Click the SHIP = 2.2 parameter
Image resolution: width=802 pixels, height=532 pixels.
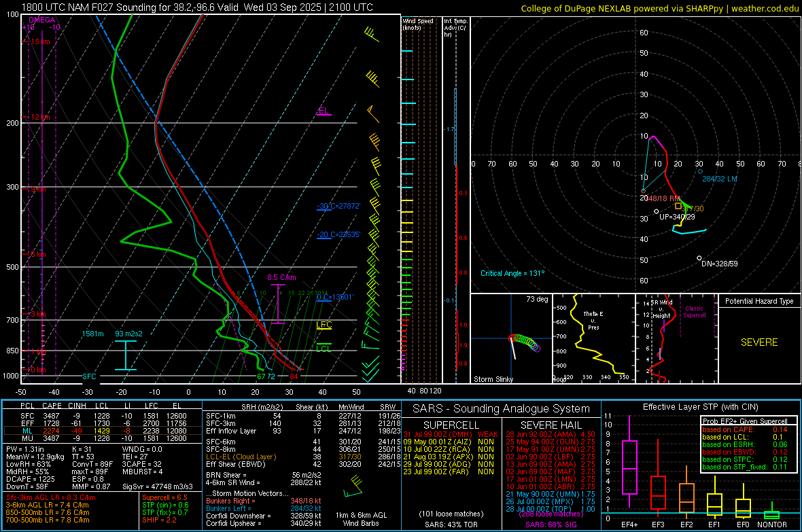(x=159, y=520)
